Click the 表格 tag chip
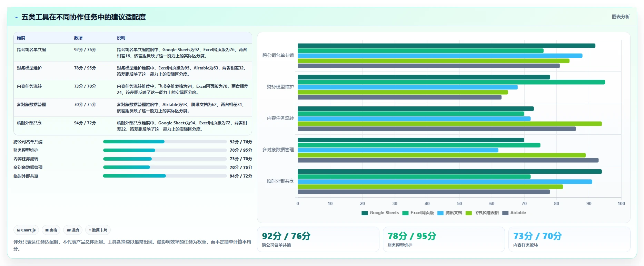The image size is (644, 266). click(51, 230)
